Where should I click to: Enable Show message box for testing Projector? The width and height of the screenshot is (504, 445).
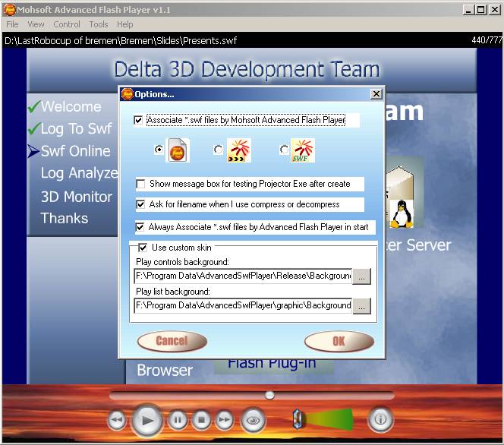140,184
